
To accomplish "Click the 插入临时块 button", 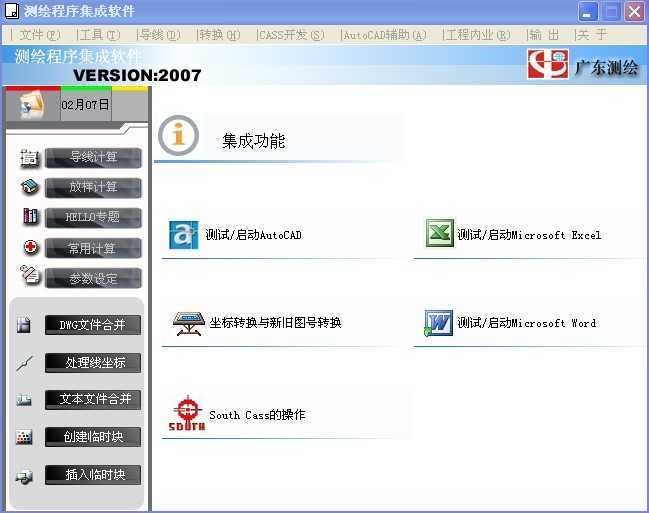I will tap(93, 474).
